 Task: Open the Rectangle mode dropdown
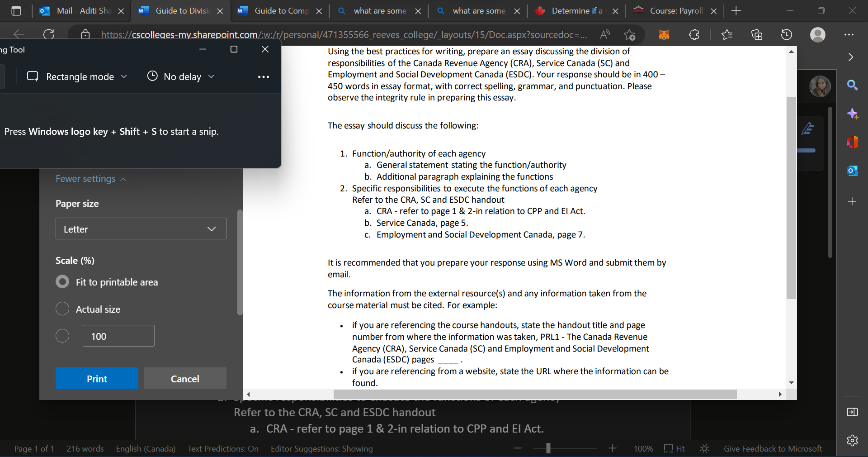(124, 76)
